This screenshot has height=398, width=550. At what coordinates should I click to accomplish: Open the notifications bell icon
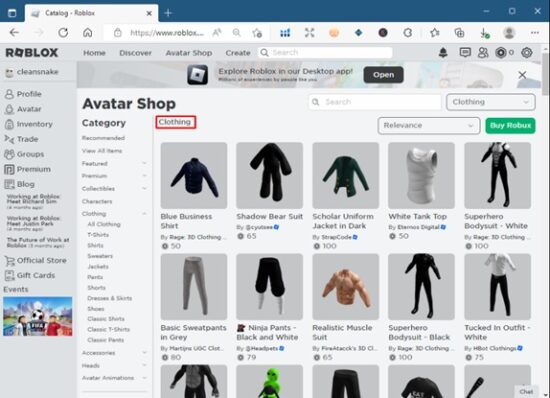443,53
